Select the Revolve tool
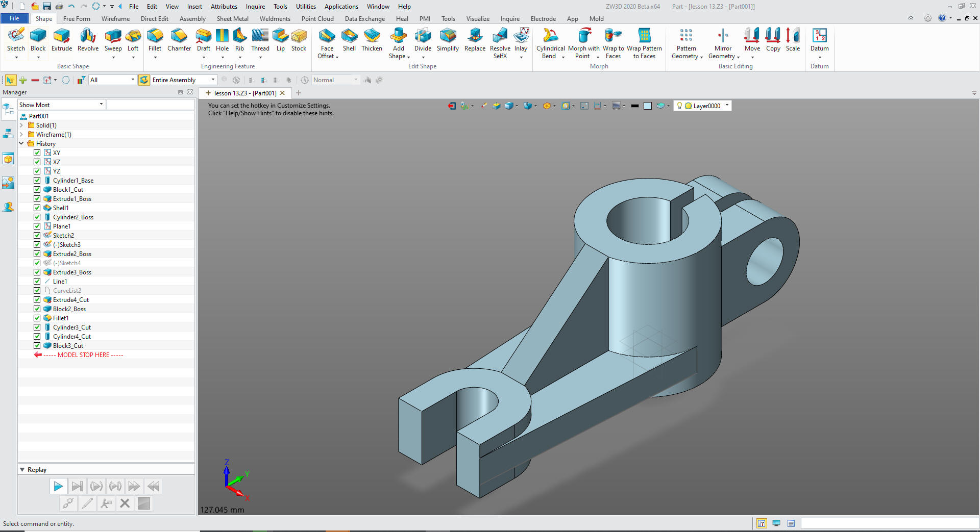 (88, 40)
